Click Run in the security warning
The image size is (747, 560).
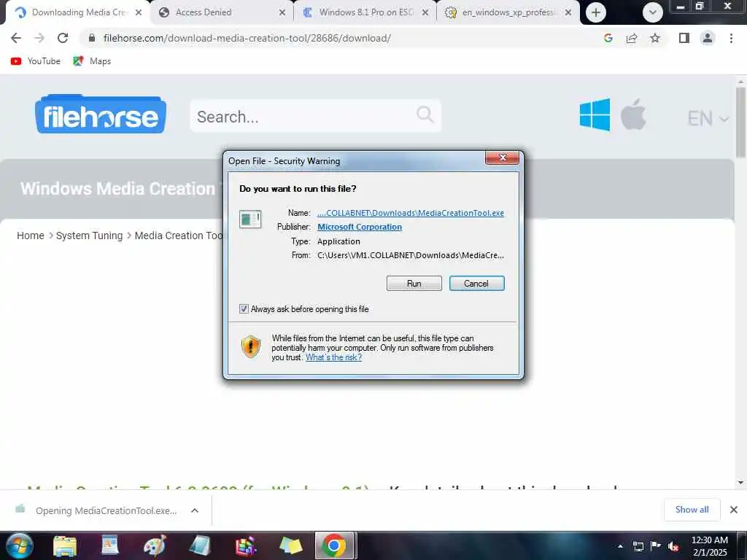[x=414, y=284]
